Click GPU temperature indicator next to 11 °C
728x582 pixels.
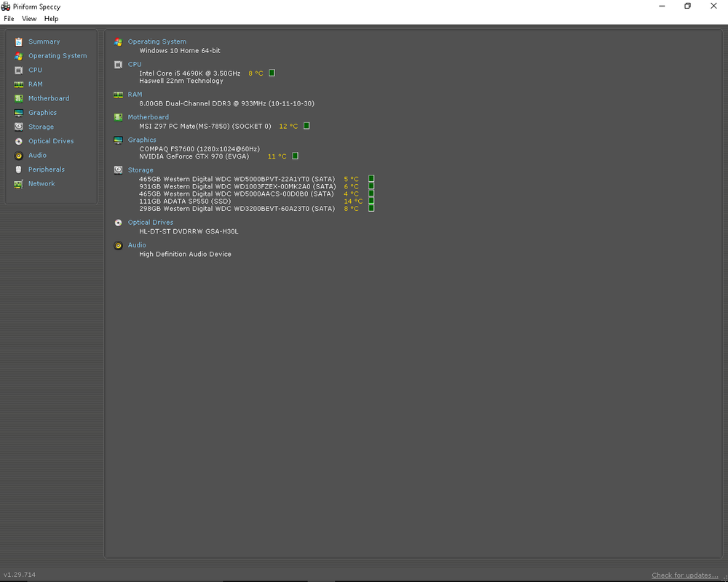[x=296, y=156]
